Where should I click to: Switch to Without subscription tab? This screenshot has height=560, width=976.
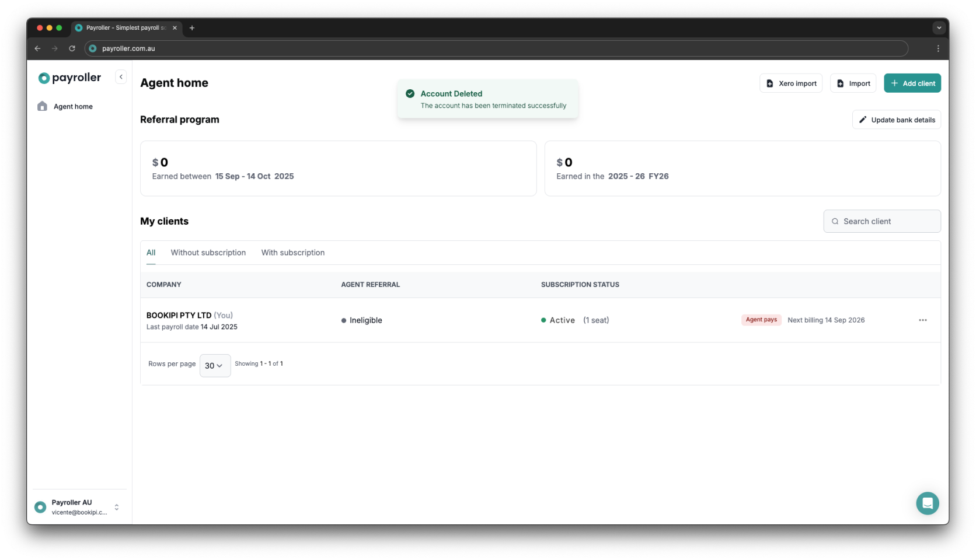click(x=208, y=253)
